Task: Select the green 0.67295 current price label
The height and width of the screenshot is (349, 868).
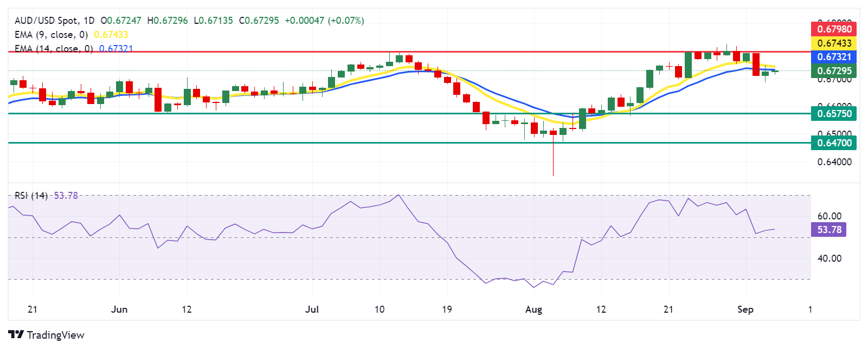Action: pyautogui.click(x=834, y=71)
